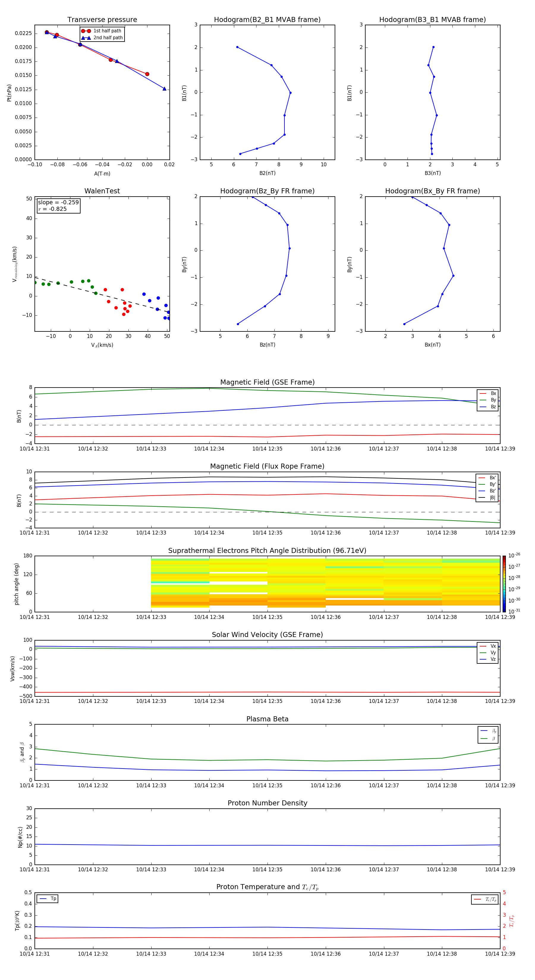Click the "WalenTest" plot title
Image resolution: width=535 pixels, height=980 pixels.
pyautogui.click(x=102, y=191)
